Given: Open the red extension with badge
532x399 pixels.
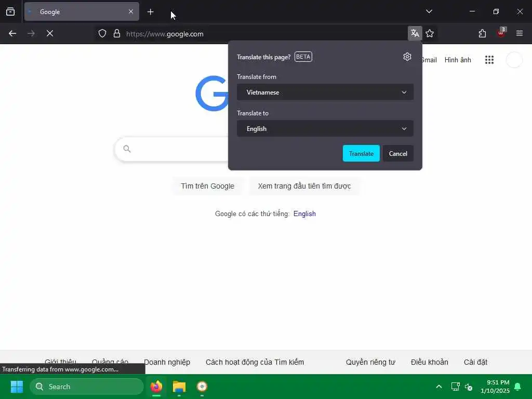Looking at the screenshot, I should click(501, 33).
